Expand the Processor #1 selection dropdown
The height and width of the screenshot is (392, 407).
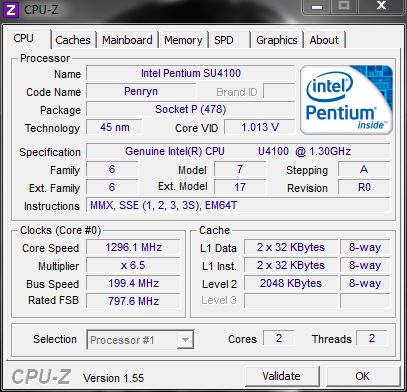coord(140,340)
